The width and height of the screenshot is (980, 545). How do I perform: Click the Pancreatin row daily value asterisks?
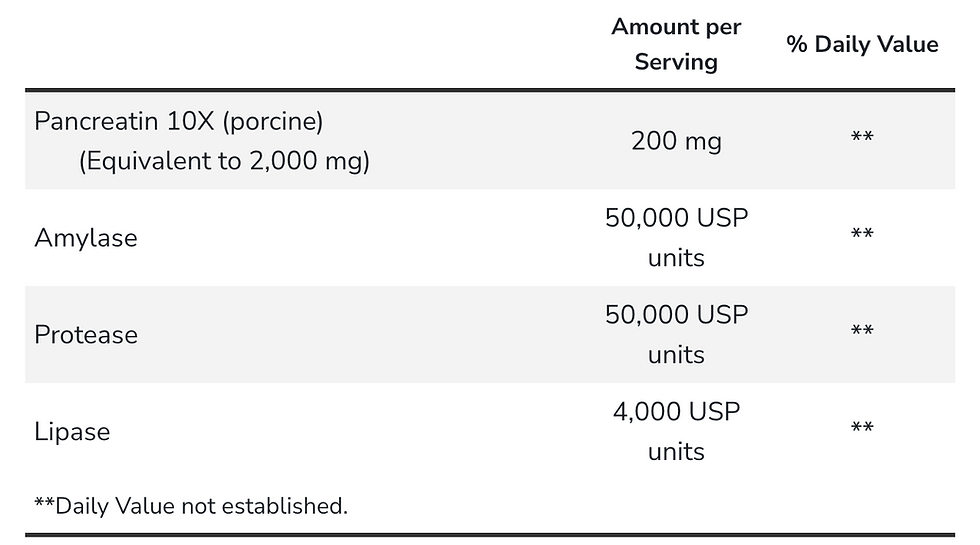862,138
